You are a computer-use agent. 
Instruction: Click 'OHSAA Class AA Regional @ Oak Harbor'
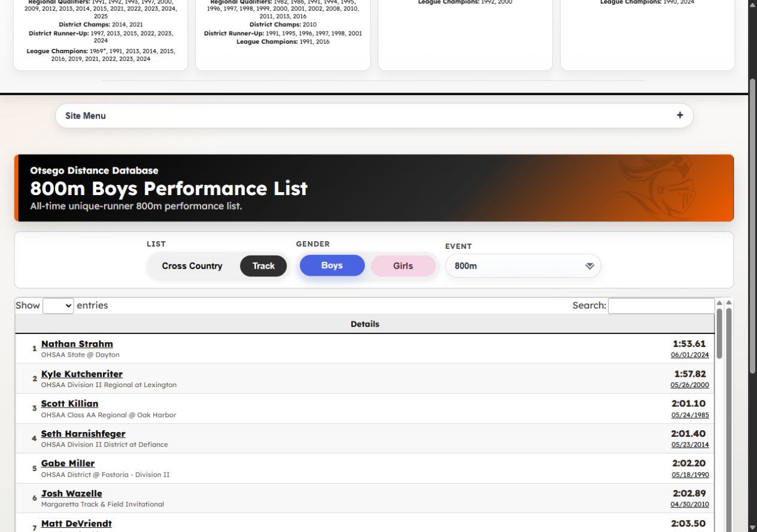(108, 415)
